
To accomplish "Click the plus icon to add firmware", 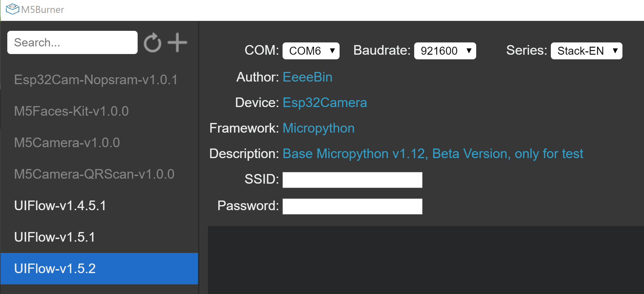I will tap(177, 42).
